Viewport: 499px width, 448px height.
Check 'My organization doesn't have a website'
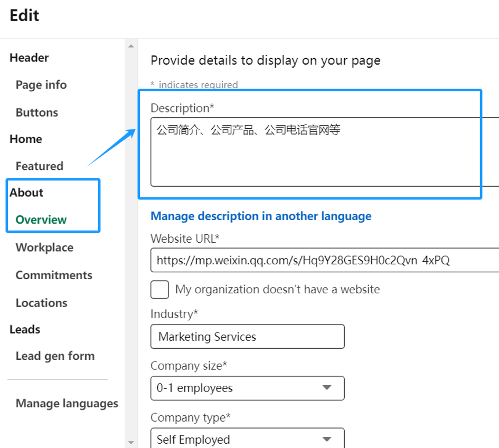(x=160, y=289)
